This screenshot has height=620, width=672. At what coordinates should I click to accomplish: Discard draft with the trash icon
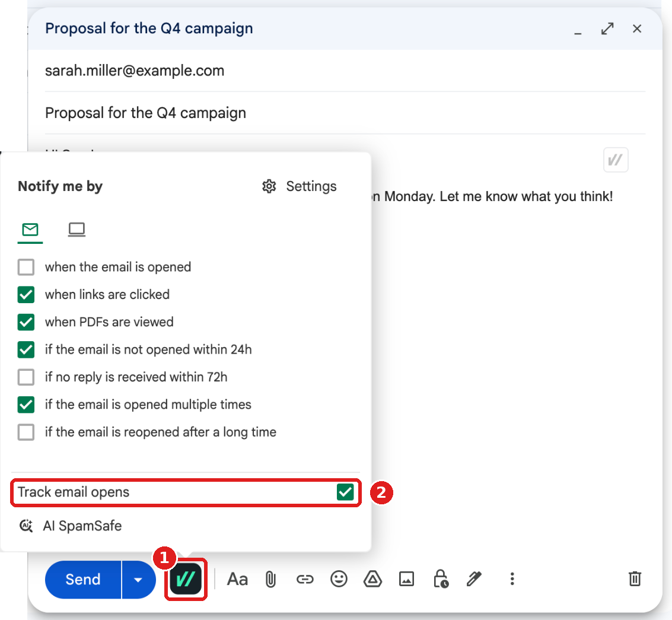[x=635, y=579]
